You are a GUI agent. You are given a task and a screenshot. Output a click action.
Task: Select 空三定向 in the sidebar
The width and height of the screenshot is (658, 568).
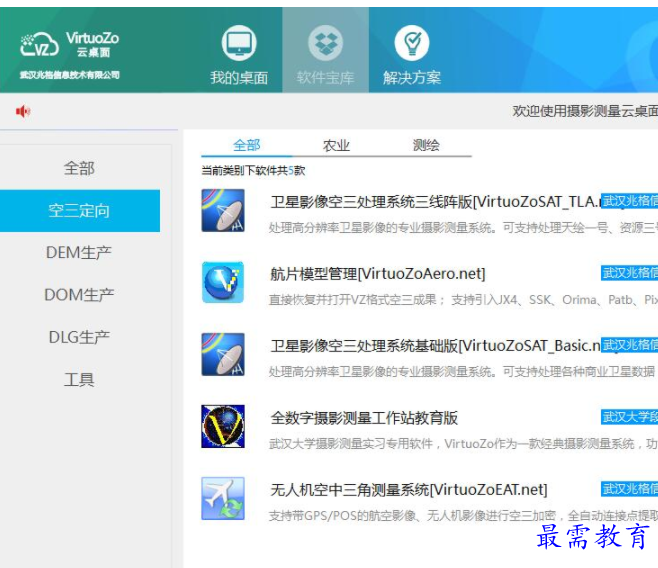coord(79,211)
